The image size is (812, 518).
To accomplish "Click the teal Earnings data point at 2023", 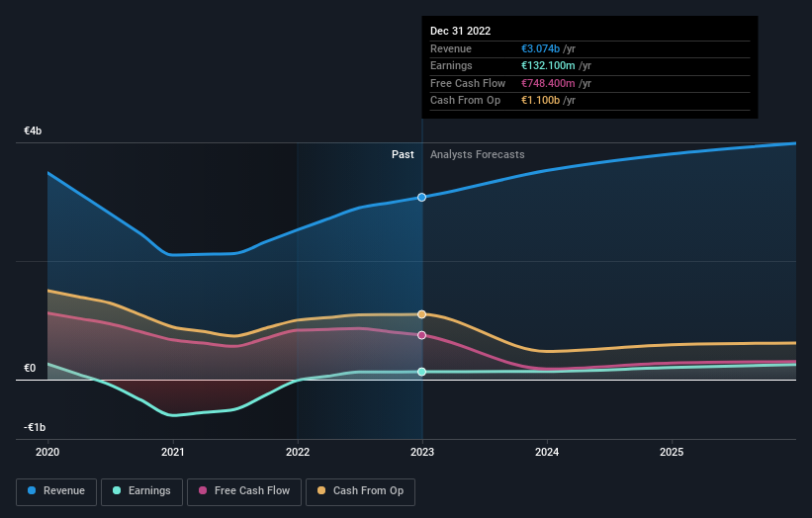I will pyautogui.click(x=422, y=372).
